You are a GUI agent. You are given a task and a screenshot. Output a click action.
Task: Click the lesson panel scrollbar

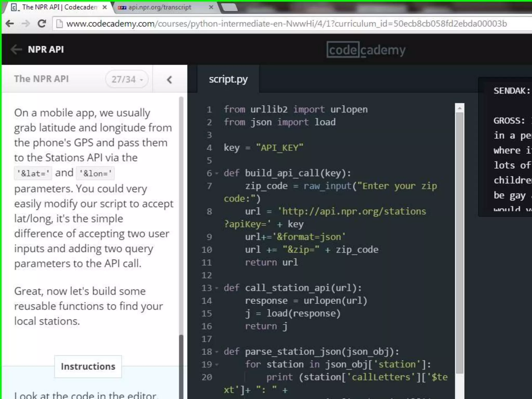[181, 216]
